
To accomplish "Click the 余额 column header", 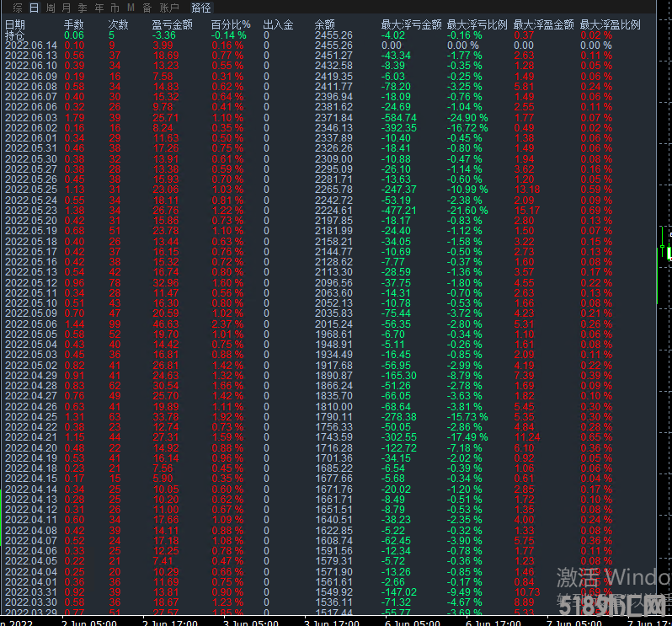I will (x=324, y=25).
